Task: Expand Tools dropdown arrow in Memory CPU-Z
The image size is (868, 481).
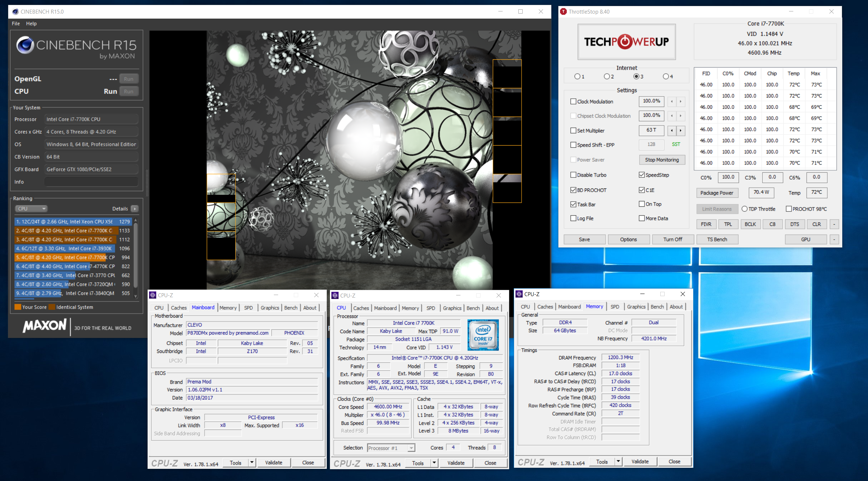Action: 618,461
